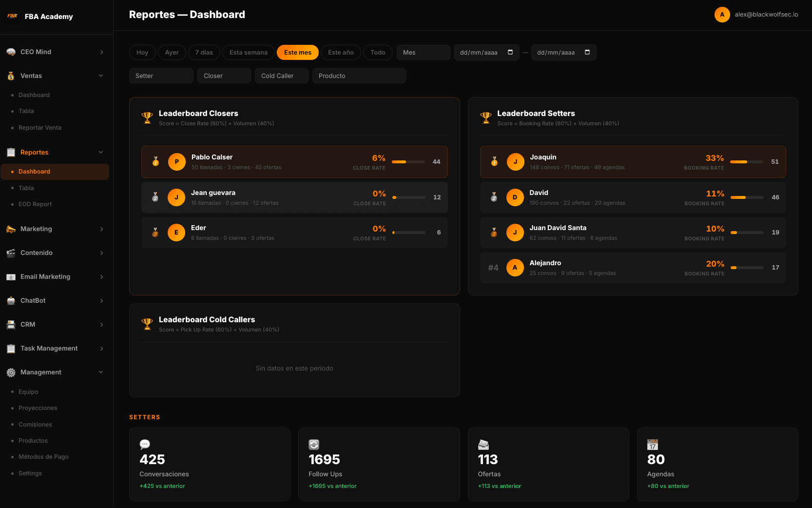The height and width of the screenshot is (508, 812).
Task: Click the alex@blackwolfsec.io account avatar
Action: coord(722,15)
